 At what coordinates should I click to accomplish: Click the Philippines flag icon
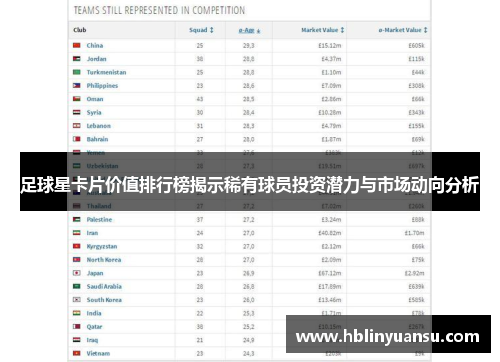[x=77, y=86]
